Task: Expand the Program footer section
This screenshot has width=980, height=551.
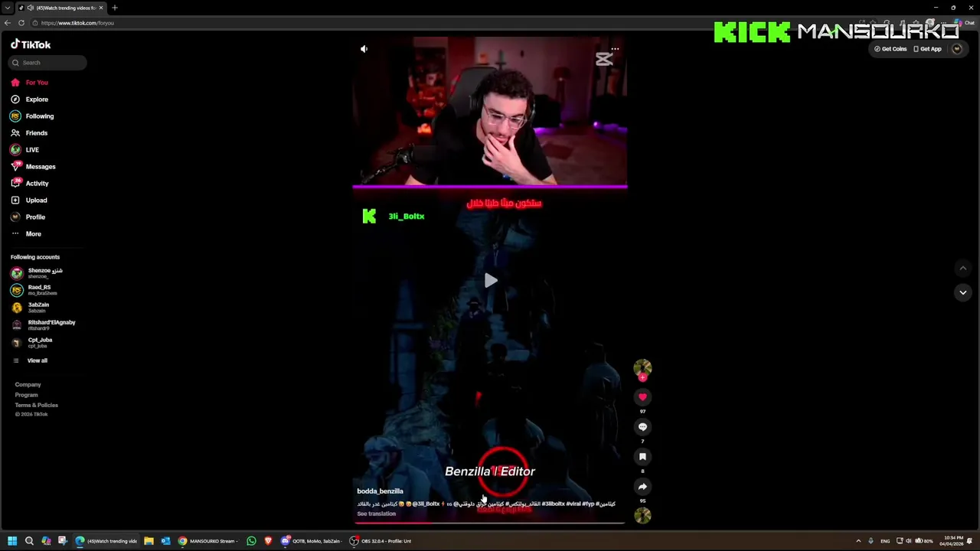Action: (x=26, y=395)
